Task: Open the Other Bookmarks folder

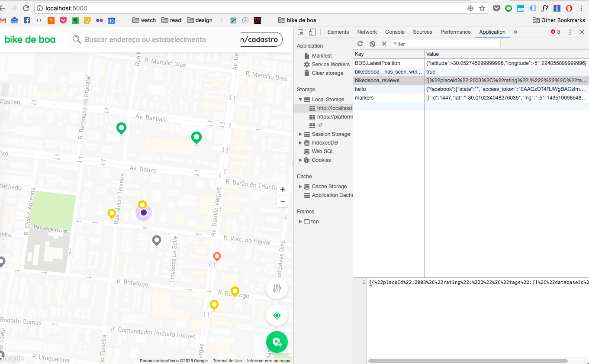Action: coord(559,20)
